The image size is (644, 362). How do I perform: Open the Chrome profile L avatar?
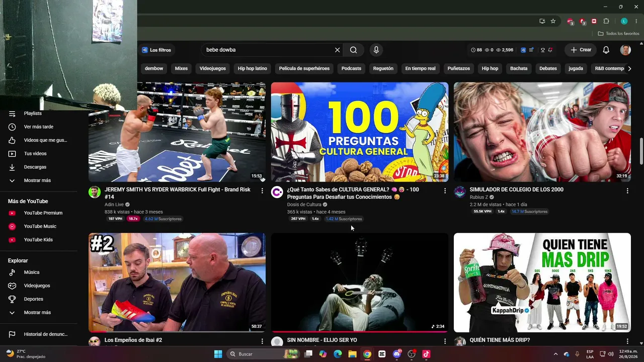point(624,21)
